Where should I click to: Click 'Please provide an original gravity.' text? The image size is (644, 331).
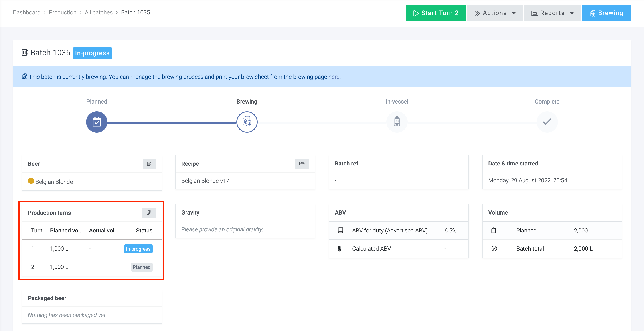pos(222,229)
